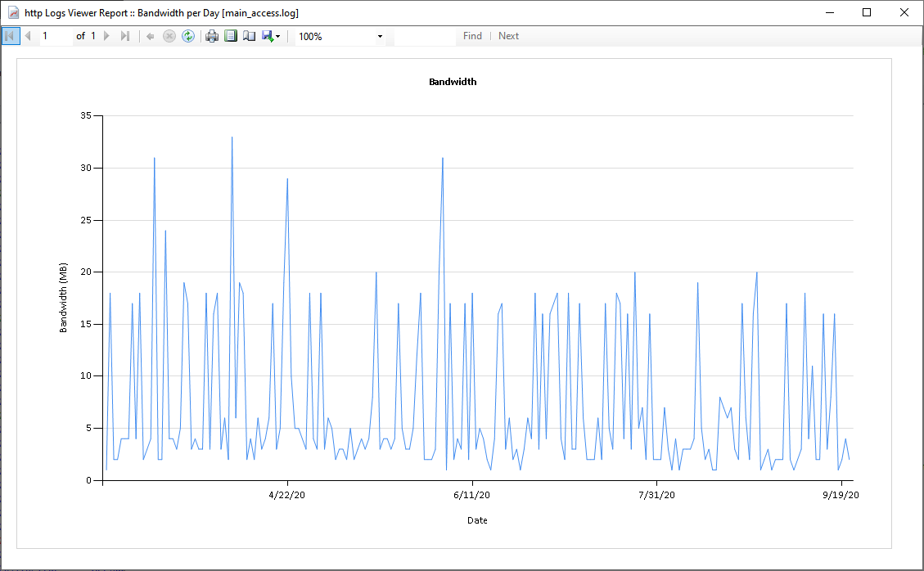Maximize the report viewer window
This screenshot has width=924, height=571.
pos(866,12)
